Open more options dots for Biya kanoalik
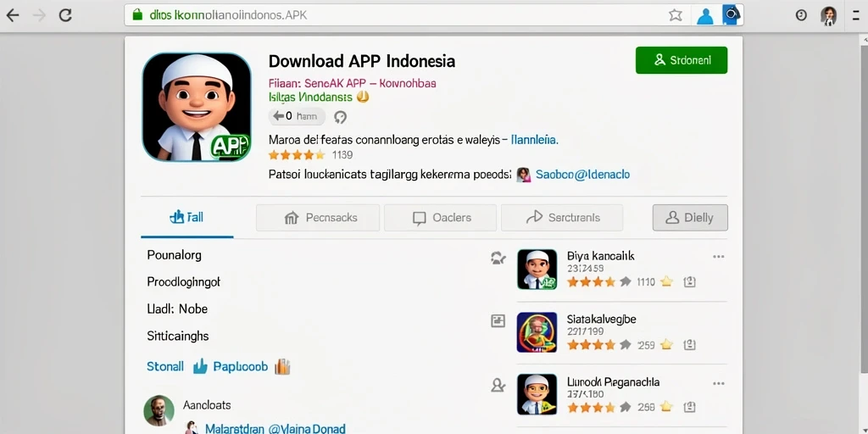 (x=719, y=256)
